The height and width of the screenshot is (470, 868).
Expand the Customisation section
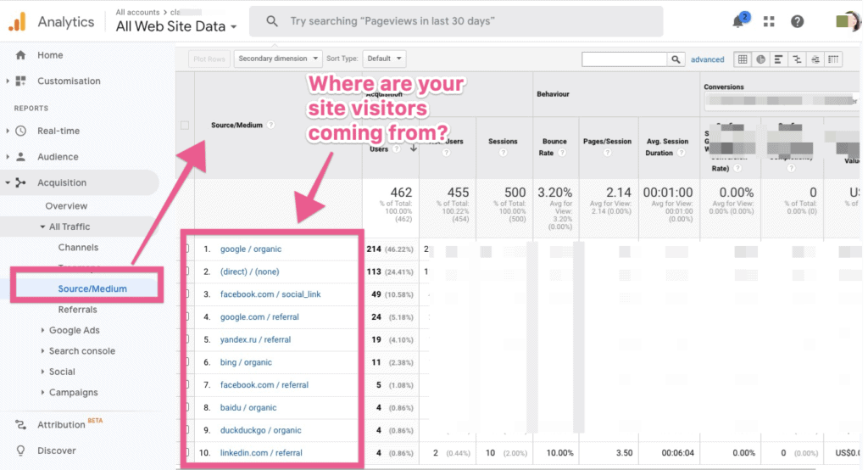click(7, 81)
